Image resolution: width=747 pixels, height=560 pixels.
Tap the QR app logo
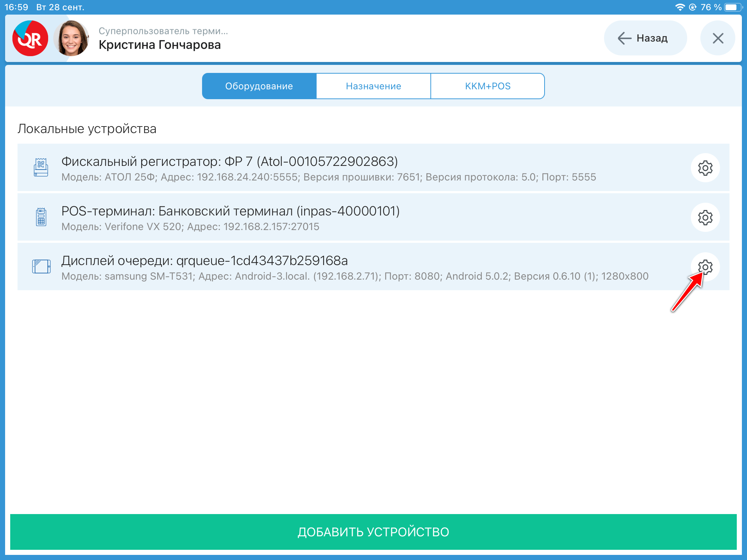(x=30, y=38)
